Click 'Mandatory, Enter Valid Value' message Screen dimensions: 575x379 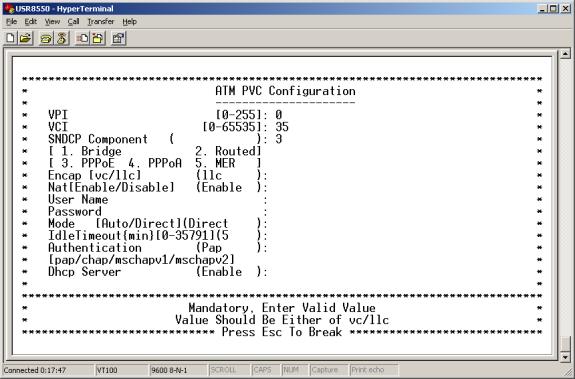click(282, 308)
